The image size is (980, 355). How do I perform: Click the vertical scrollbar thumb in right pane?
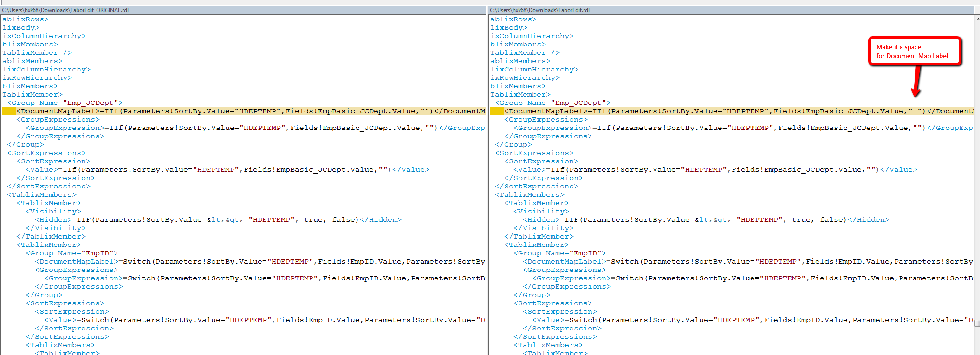(977, 323)
